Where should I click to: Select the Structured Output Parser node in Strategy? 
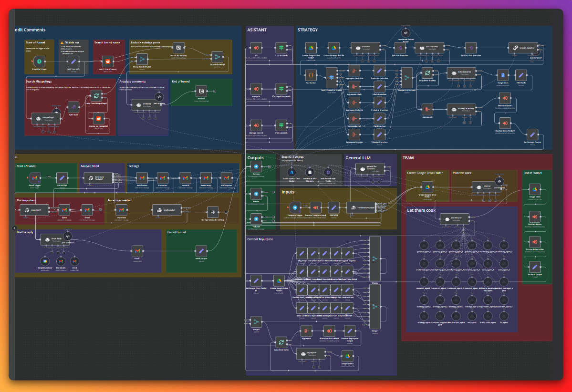pos(406,34)
